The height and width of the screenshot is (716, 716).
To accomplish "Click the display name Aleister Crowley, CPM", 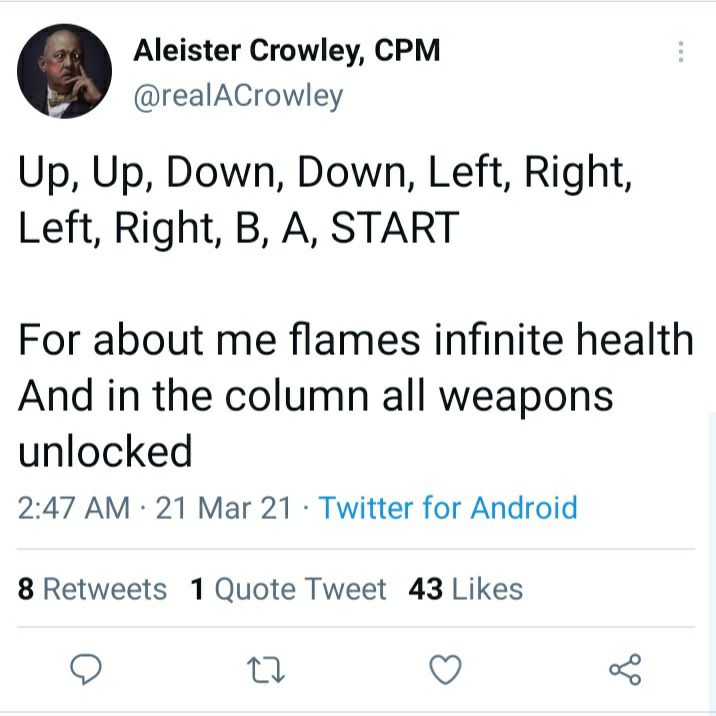I will pyautogui.click(x=287, y=50).
